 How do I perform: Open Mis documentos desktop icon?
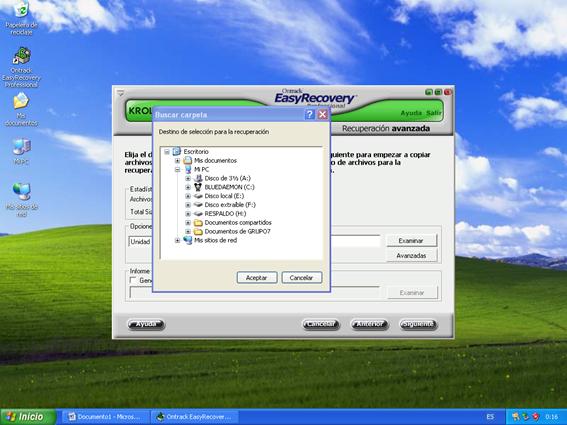click(21, 109)
